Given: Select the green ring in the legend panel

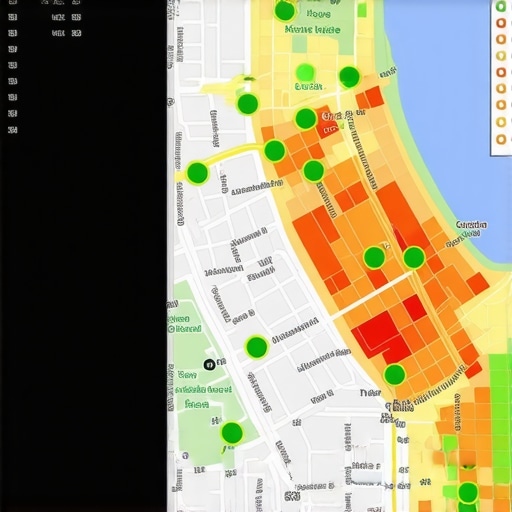Looking at the screenshot, I should (501, 6).
